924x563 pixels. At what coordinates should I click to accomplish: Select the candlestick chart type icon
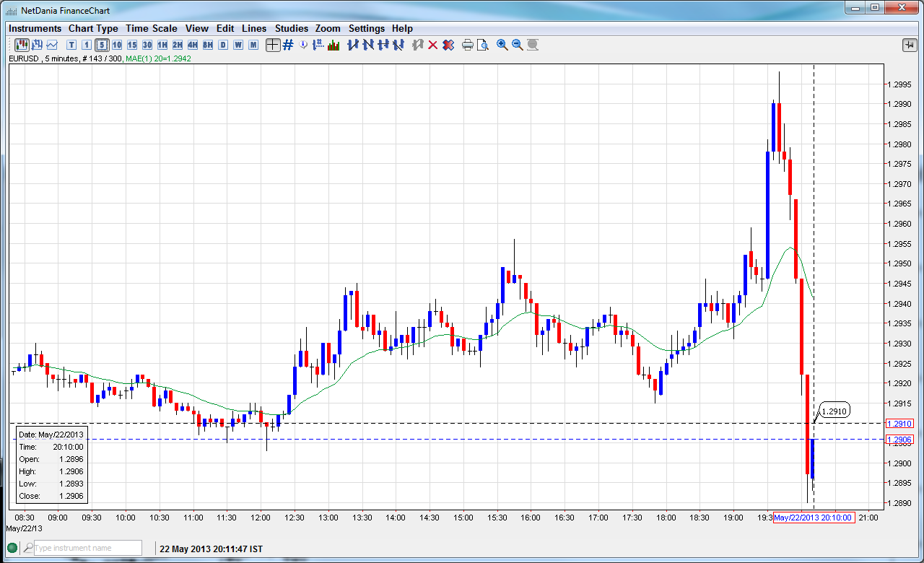[x=22, y=45]
